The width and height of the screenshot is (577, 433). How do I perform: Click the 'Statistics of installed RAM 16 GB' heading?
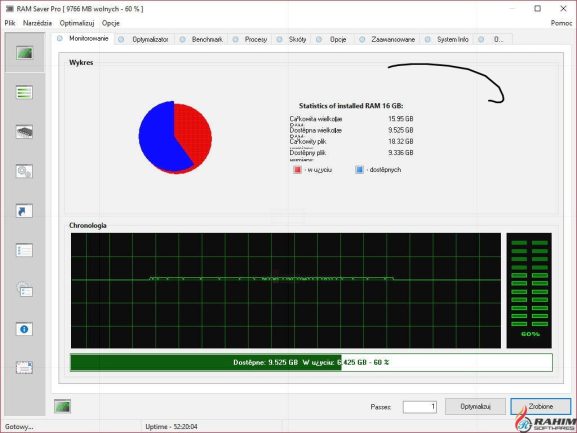(351, 106)
